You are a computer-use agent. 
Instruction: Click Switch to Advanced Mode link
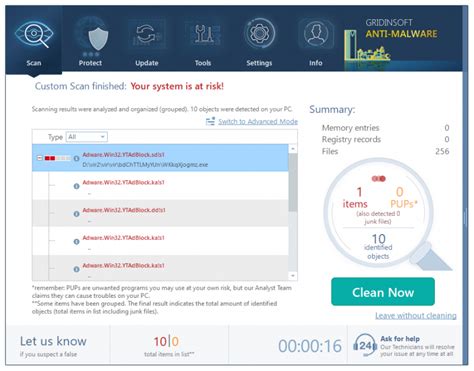(x=258, y=121)
